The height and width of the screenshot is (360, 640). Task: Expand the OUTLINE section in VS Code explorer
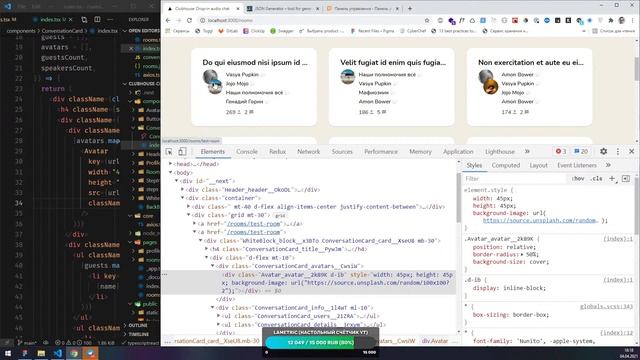(x=138, y=325)
